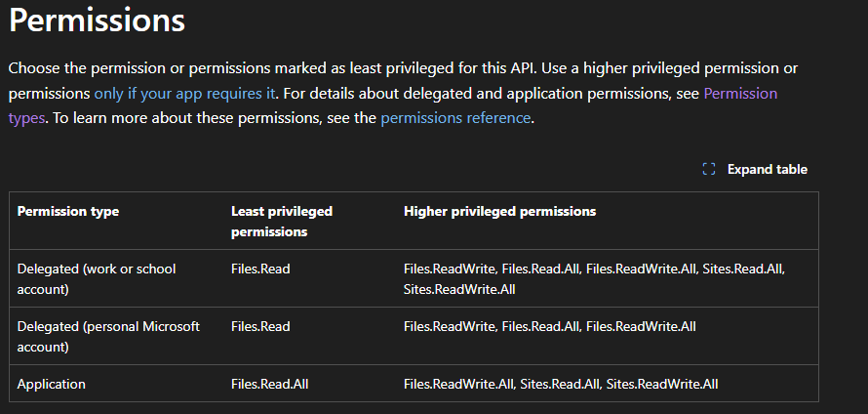Click the Higher privileged permissions column header
Viewport: 868px width, 414px height.
point(499,211)
